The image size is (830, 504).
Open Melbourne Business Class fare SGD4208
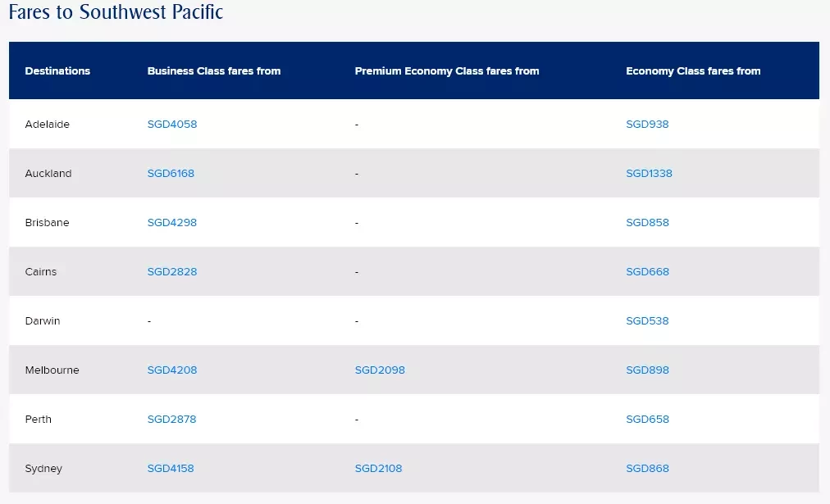[172, 370]
